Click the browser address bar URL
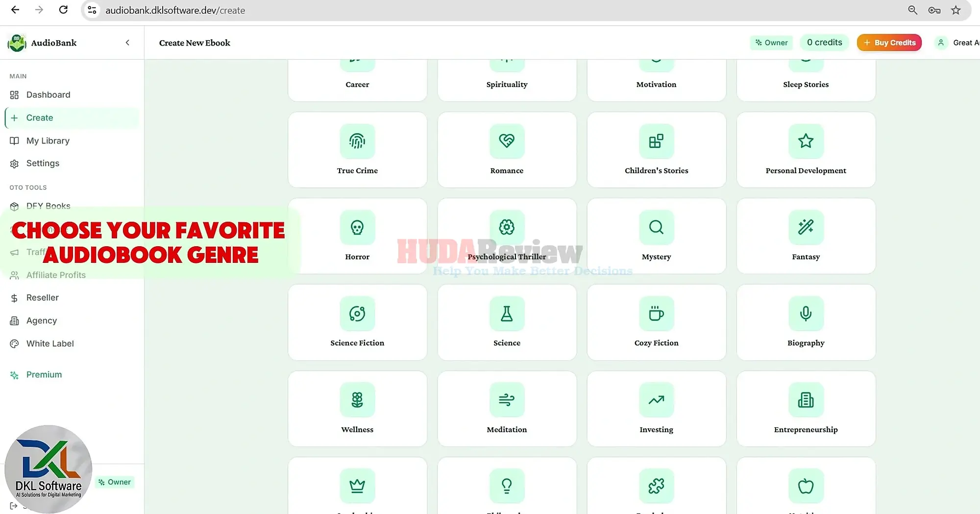Viewport: 980px width, 514px height. pyautogui.click(x=175, y=10)
